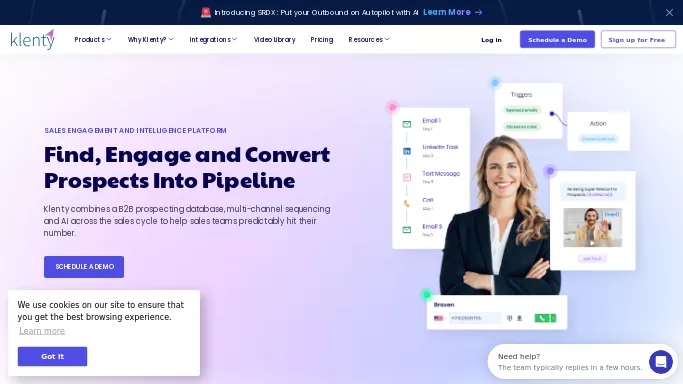Screen dimensions: 683x384
Task: Click Schedule a Demo in header
Action: pos(557,40)
